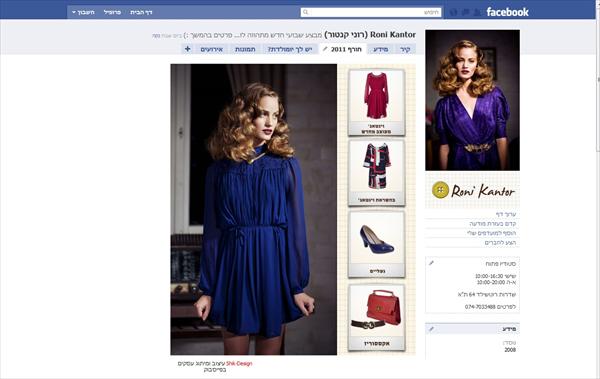600x379 pixels.
Task: Focus the Facebook search field
Action: [371, 12]
